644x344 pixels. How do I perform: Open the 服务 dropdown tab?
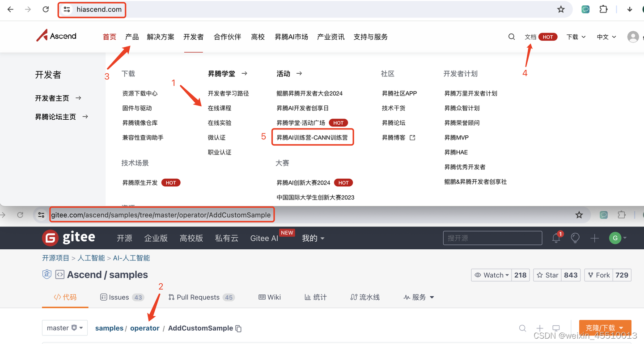click(419, 297)
